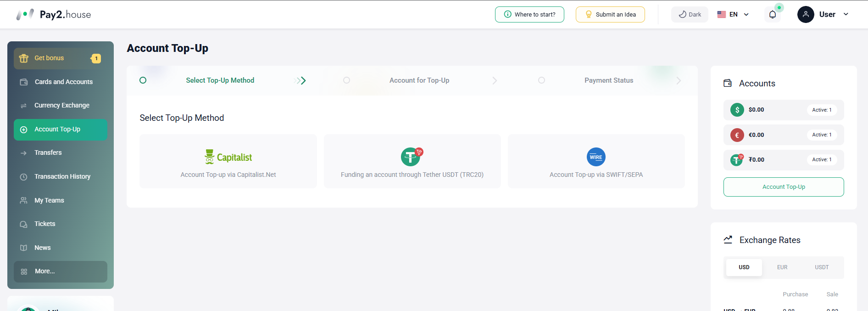868x311 pixels.
Task: Select the USD exchange rates tab
Action: [x=744, y=267]
